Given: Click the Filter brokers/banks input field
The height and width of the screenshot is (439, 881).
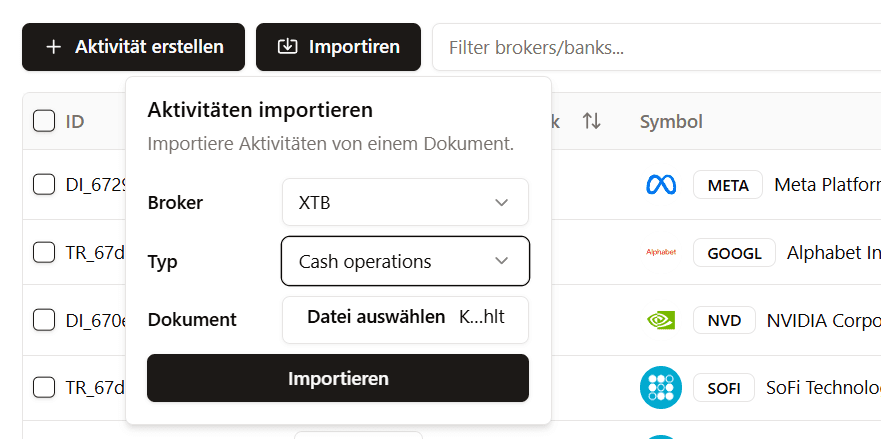Looking at the screenshot, I should pos(656,47).
